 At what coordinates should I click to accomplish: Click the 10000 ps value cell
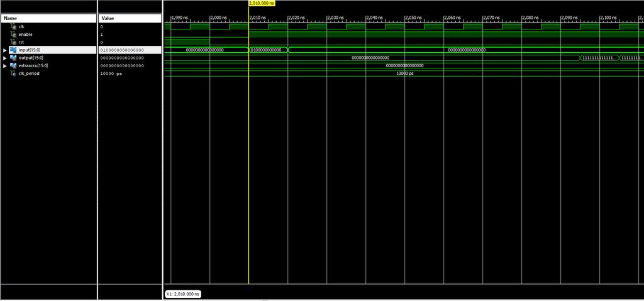(x=111, y=74)
